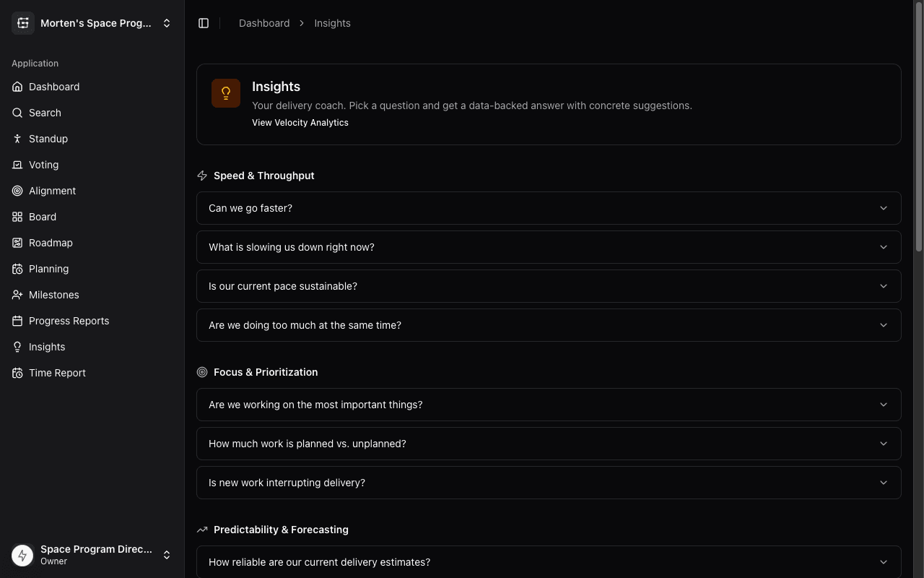
Task: Open Milestones using its sidebar icon
Action: tap(17, 295)
